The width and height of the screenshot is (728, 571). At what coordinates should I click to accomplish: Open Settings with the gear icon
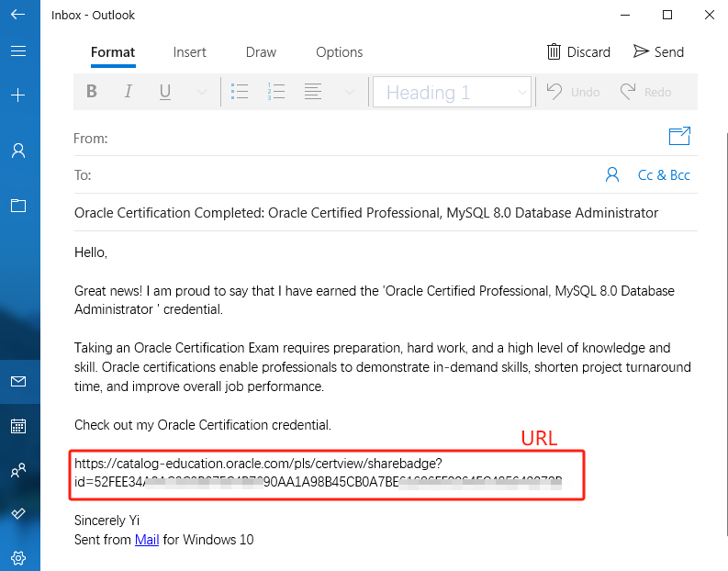point(18,557)
